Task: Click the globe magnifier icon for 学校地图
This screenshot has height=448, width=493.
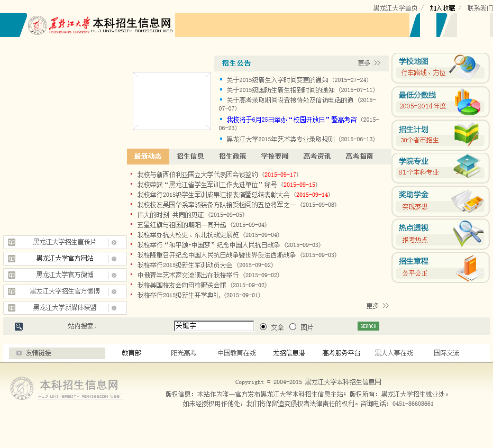Action: tap(465, 67)
